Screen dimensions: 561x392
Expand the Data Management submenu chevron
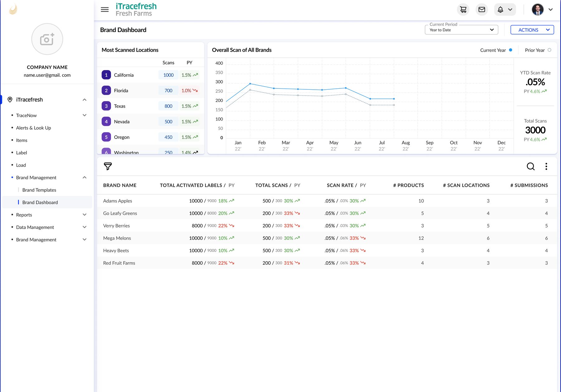coord(84,227)
